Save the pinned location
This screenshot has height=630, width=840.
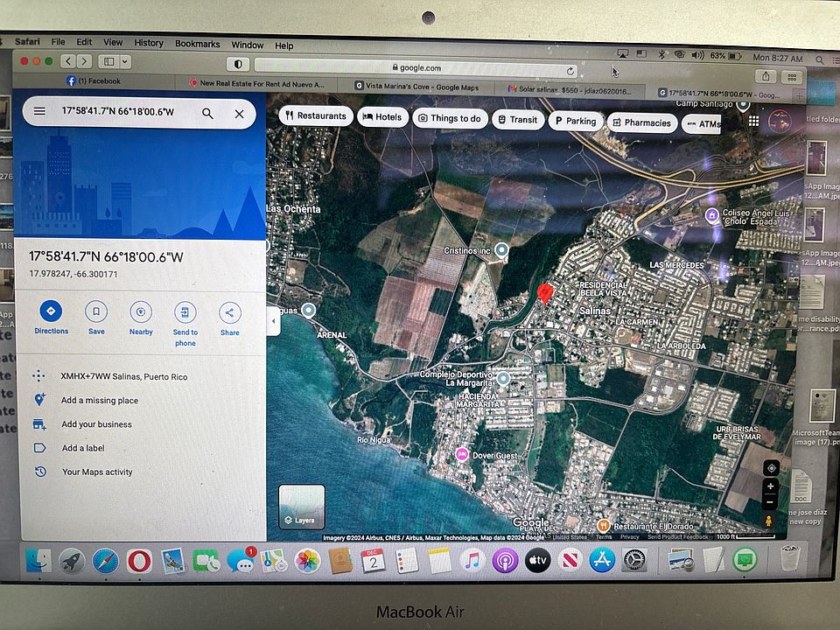pos(96,318)
